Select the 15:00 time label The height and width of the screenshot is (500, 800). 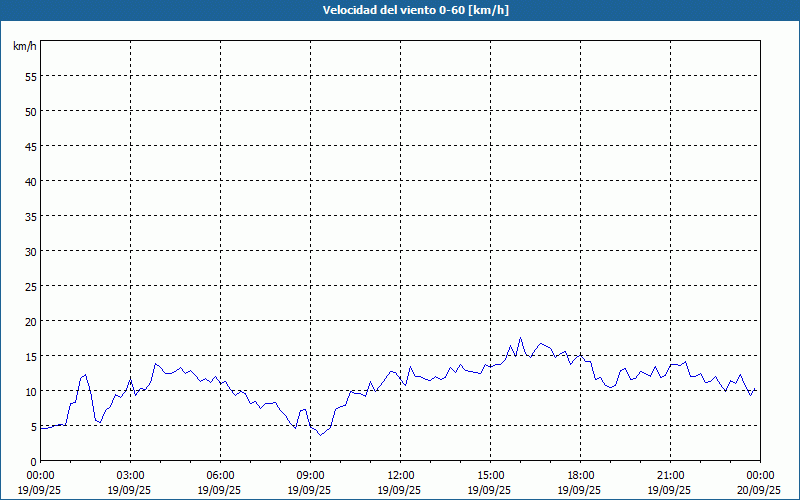490,475
